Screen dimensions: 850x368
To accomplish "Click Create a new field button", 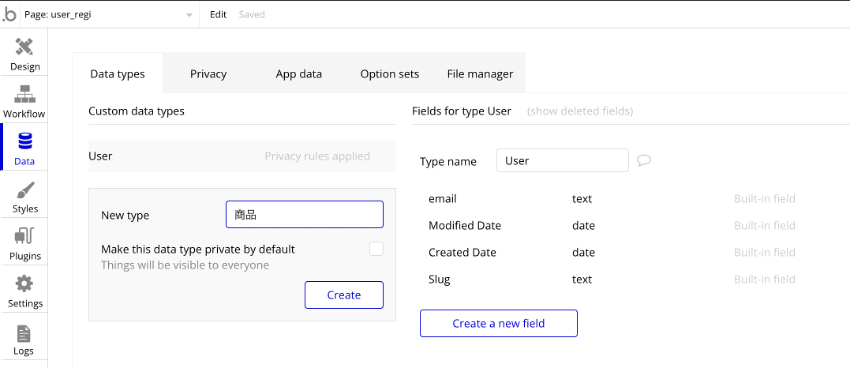I will (499, 323).
